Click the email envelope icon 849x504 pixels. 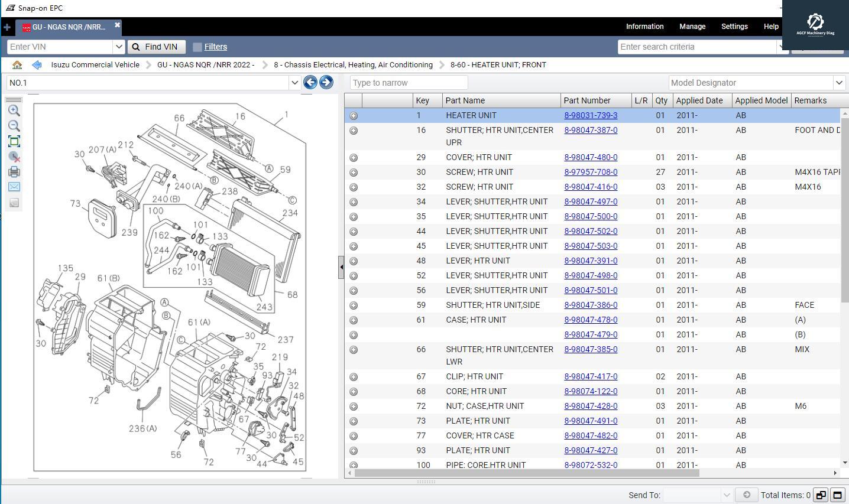[14, 187]
